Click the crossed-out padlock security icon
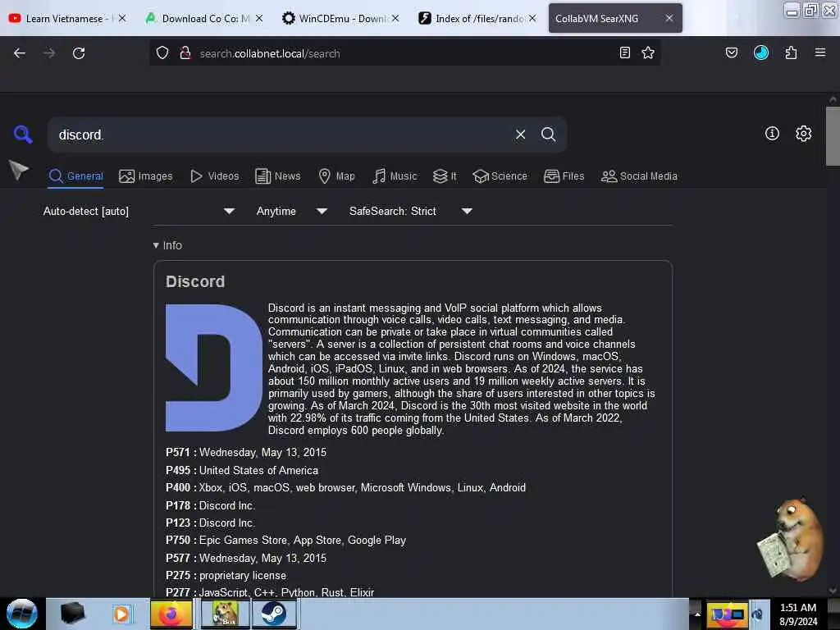Screen dimensions: 840x630 pyautogui.click(x=185, y=53)
